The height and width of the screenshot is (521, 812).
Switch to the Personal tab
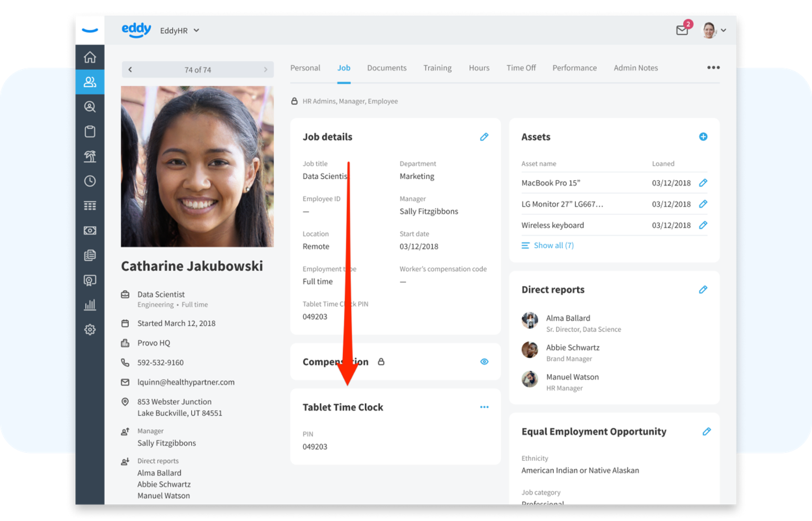(x=305, y=68)
